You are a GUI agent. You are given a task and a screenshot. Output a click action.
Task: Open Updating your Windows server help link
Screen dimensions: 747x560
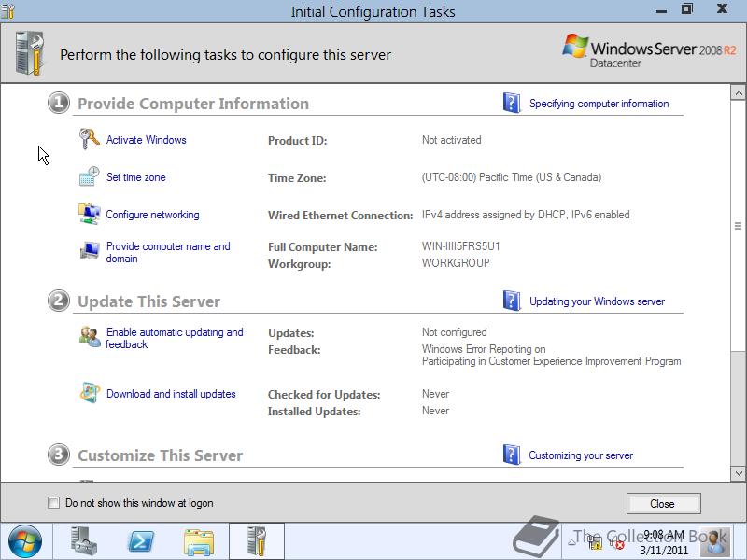(597, 301)
